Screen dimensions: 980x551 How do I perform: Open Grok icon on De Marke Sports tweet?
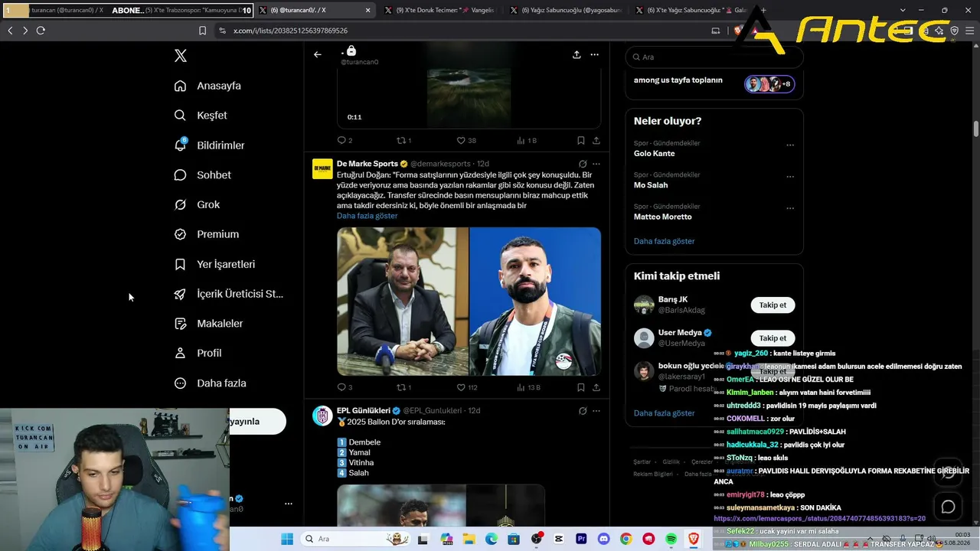coord(583,164)
